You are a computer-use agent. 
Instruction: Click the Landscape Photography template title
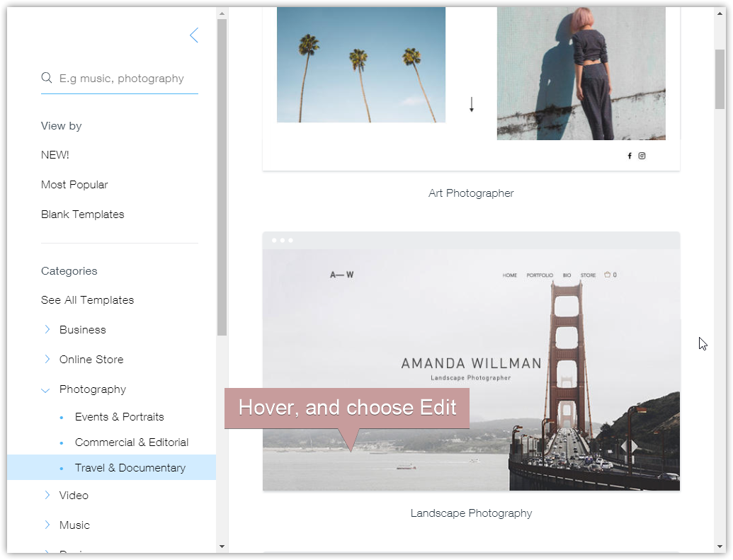tap(471, 513)
